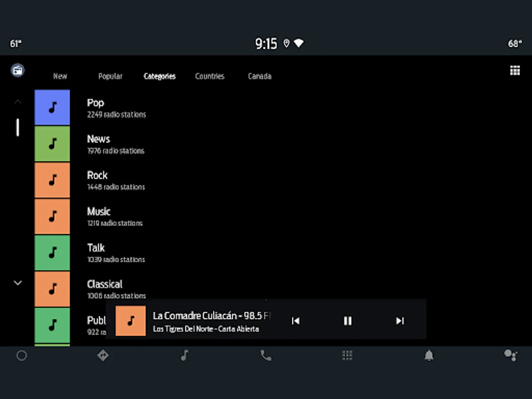The width and height of the screenshot is (532, 399).
Task: Open notifications bell icon
Action: coord(429,356)
